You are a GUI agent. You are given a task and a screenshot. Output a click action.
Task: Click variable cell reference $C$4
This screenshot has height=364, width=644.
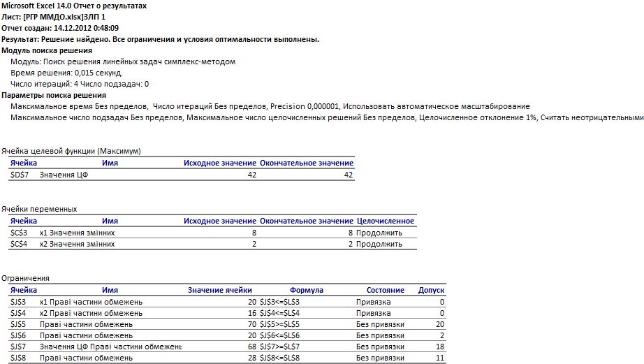(19, 244)
